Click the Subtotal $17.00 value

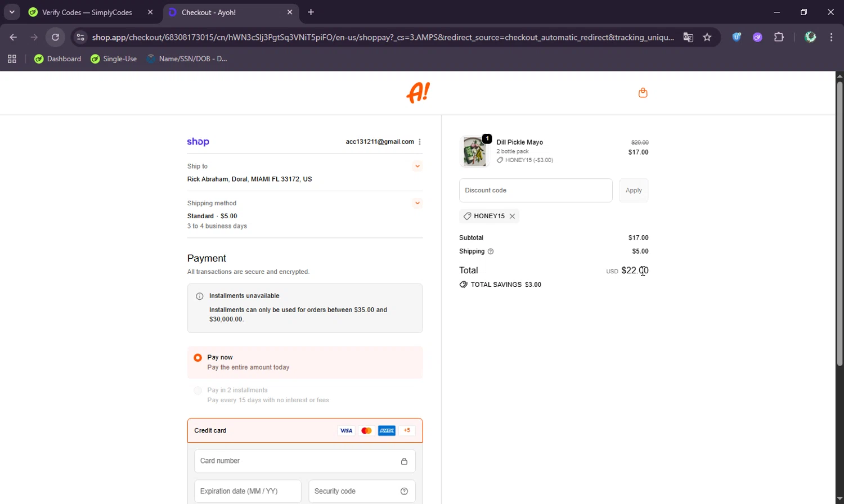click(x=638, y=238)
